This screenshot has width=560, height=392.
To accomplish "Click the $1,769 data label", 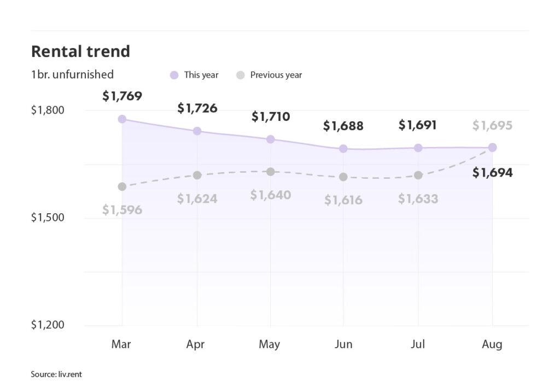I will (x=122, y=97).
